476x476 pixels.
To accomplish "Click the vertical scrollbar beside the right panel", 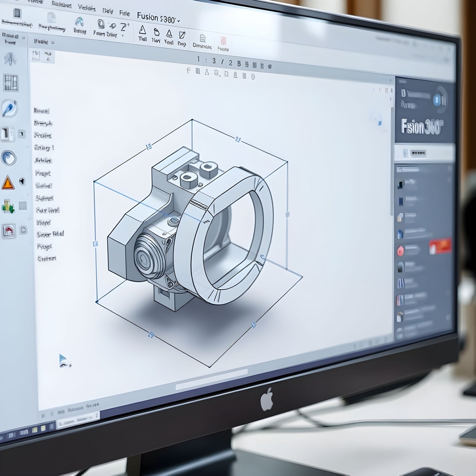I will [392, 162].
